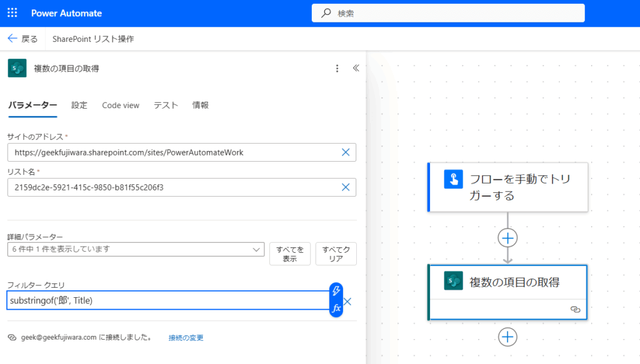Image resolution: width=640 pixels, height=364 pixels.
Task: Clear the list name value
Action: [346, 187]
